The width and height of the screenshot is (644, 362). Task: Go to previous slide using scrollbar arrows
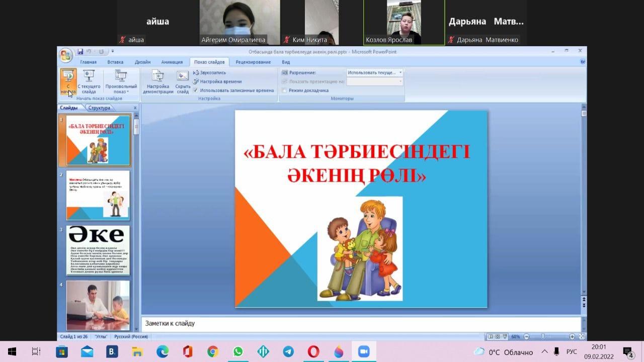click(584, 299)
